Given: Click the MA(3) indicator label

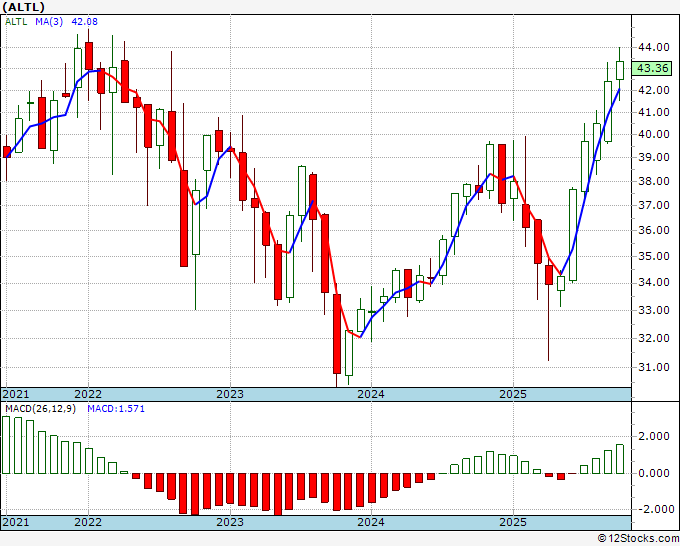Looking at the screenshot, I should pyautogui.click(x=49, y=22).
